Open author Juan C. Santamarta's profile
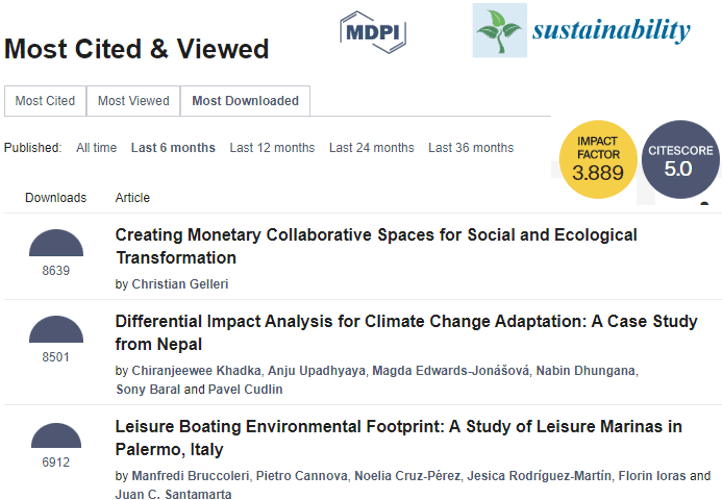This screenshot has width=722, height=500. 174,494
